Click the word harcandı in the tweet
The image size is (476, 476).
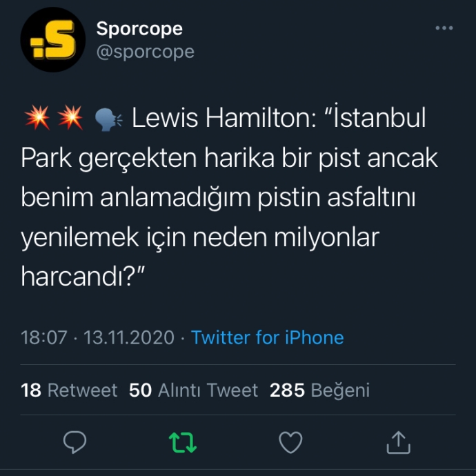pyautogui.click(x=76, y=276)
